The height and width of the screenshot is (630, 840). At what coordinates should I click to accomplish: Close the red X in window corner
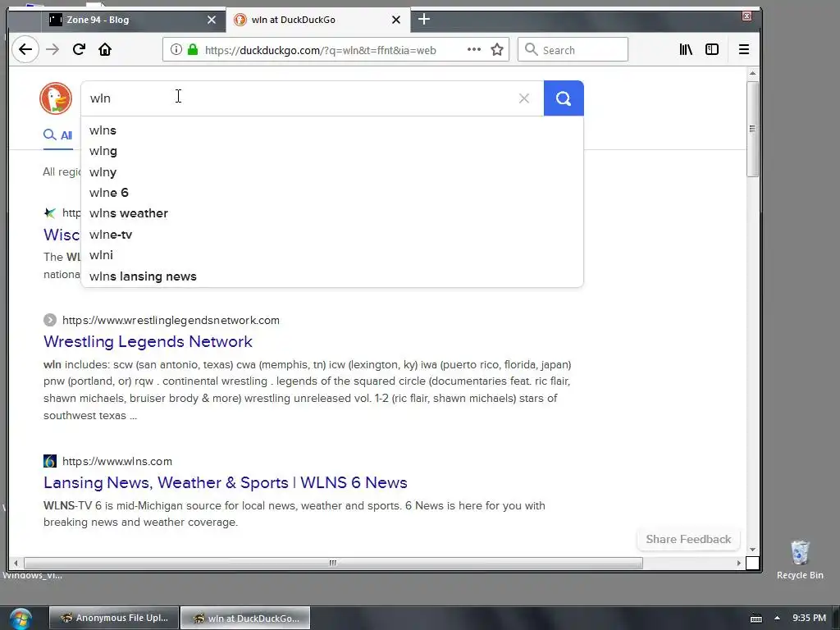[746, 16]
